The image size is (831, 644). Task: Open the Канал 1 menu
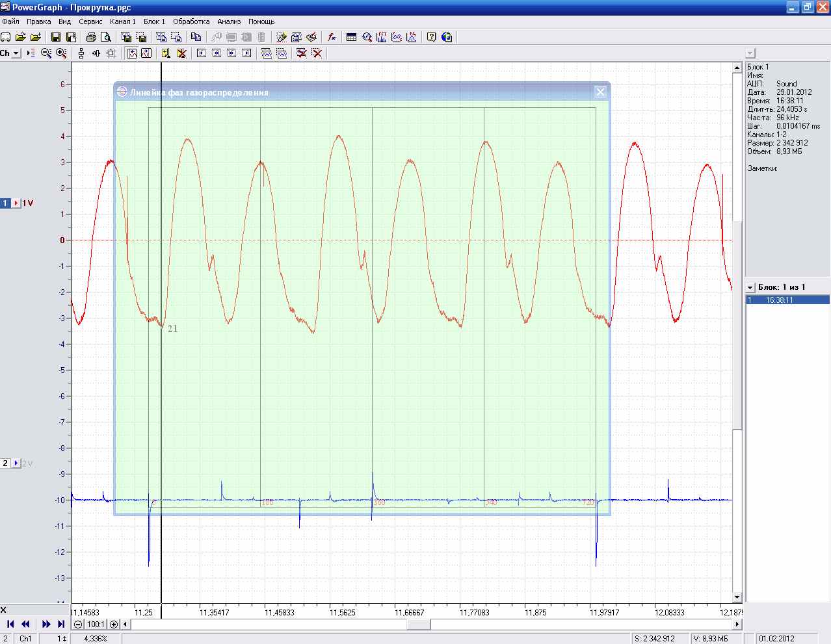point(123,21)
